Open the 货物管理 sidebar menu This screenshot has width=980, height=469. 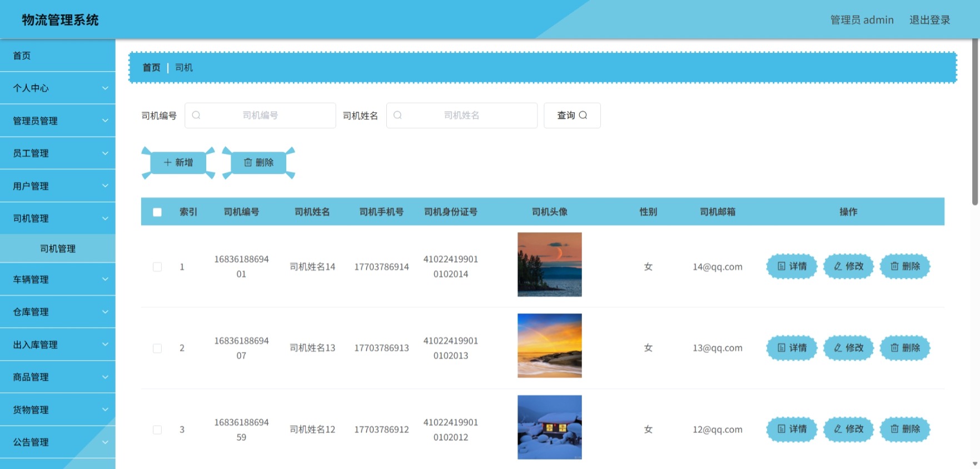pos(58,410)
